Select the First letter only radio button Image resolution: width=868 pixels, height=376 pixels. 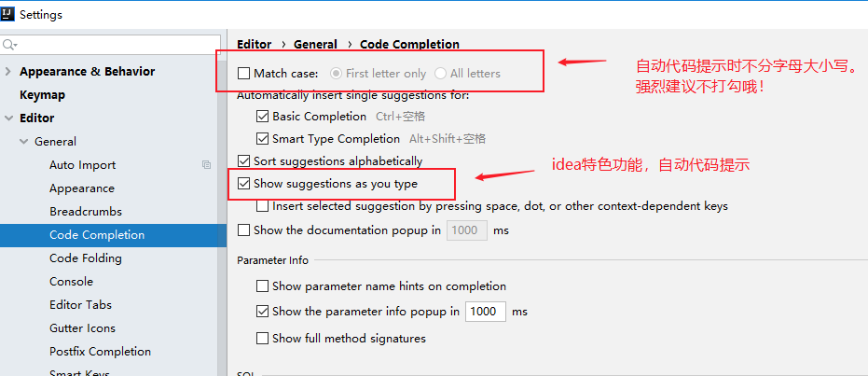[x=336, y=73]
